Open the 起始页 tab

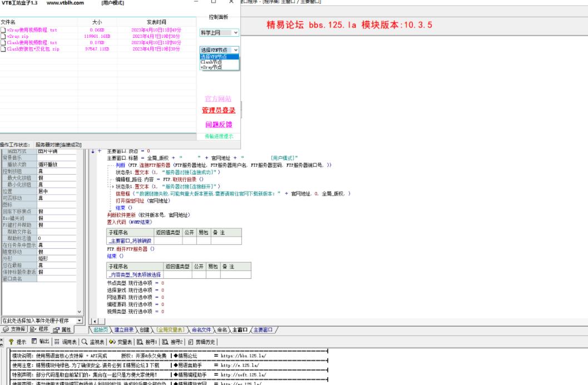click(x=102, y=330)
